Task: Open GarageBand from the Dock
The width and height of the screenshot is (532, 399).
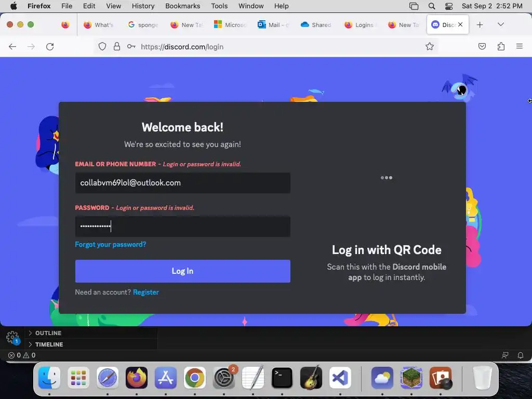Action: tap(311, 378)
